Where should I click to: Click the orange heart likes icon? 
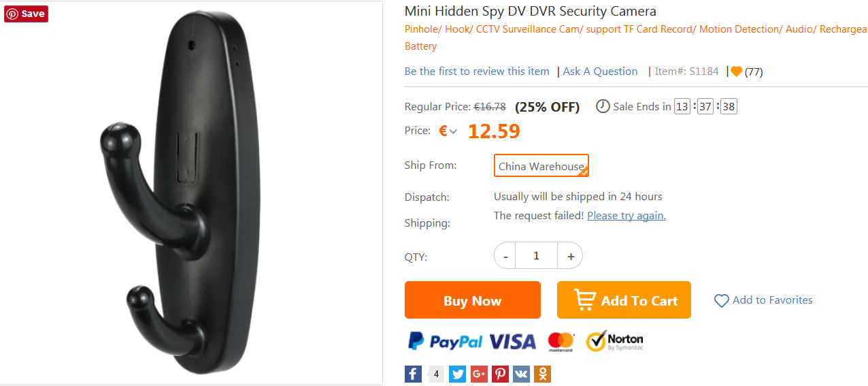pos(736,71)
